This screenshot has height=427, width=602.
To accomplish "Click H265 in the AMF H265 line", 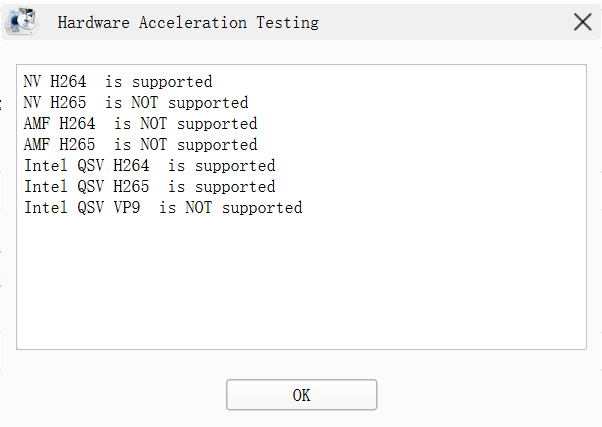I will 77,145.
